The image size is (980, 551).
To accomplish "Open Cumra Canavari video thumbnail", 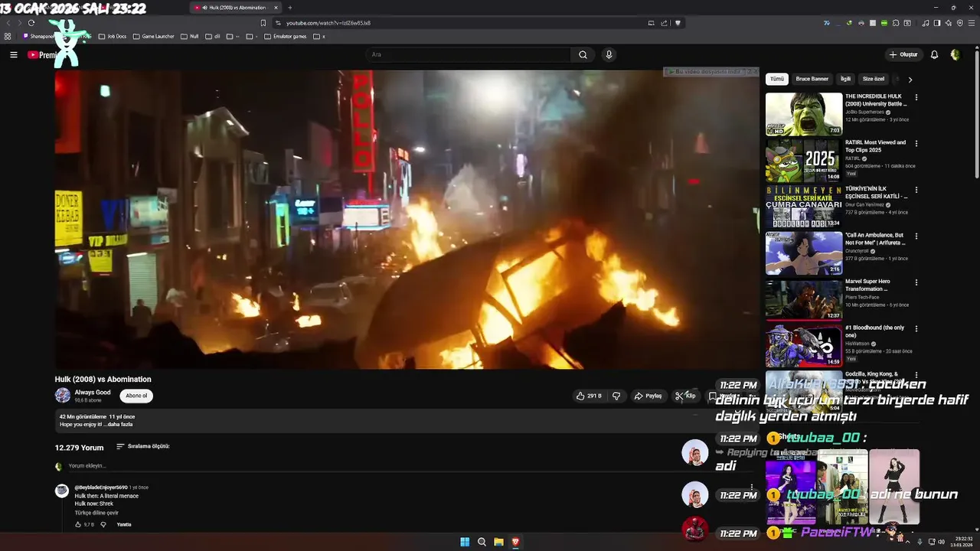I will coord(804,207).
